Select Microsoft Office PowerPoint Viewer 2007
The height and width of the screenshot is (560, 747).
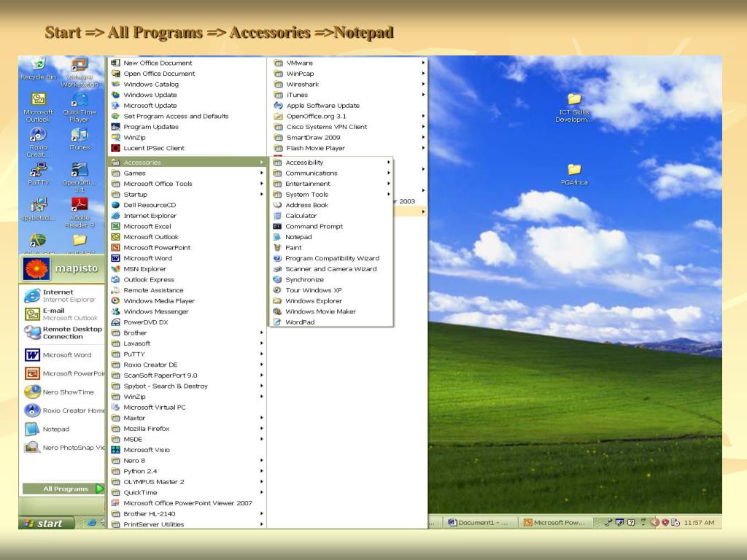tap(187, 503)
